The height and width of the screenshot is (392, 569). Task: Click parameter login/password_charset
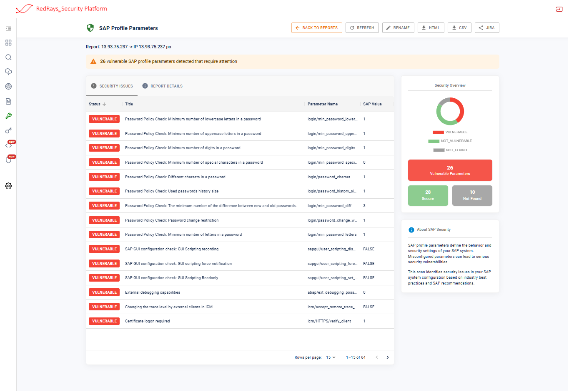[329, 177]
